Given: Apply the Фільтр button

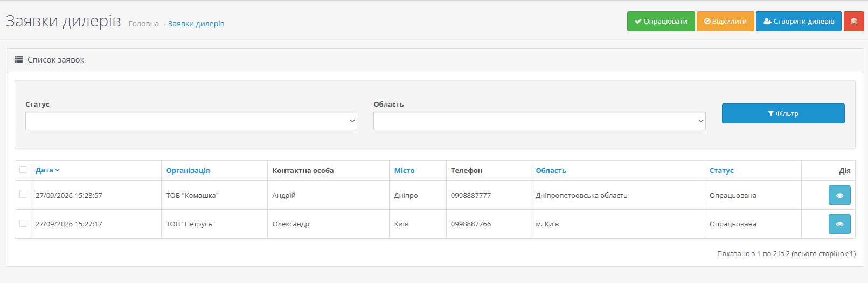Looking at the screenshot, I should pos(783,114).
